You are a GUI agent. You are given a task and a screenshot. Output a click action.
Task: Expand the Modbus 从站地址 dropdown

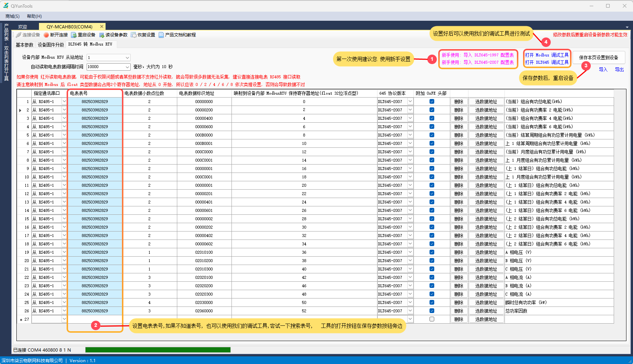[x=127, y=57]
